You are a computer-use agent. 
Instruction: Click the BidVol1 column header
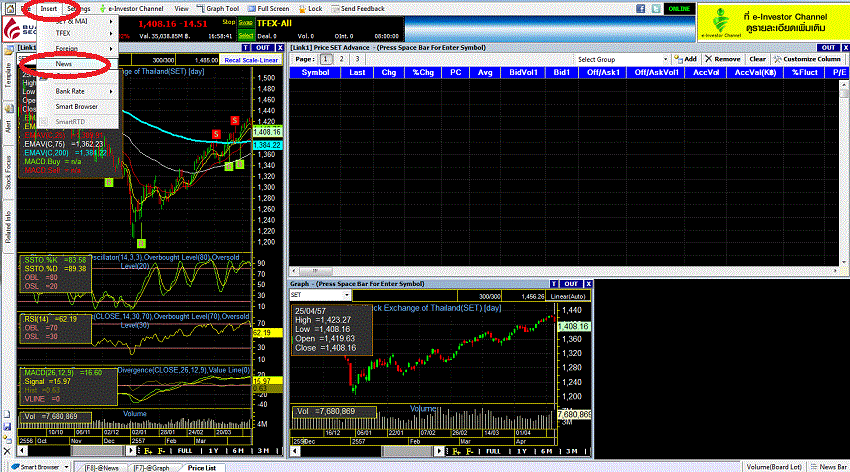pos(523,73)
